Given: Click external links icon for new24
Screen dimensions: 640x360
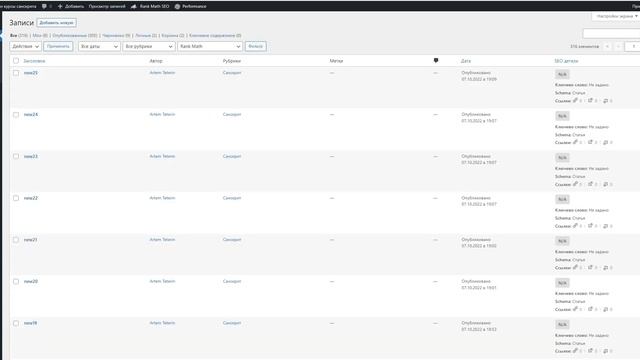Looking at the screenshot, I should [590, 142].
